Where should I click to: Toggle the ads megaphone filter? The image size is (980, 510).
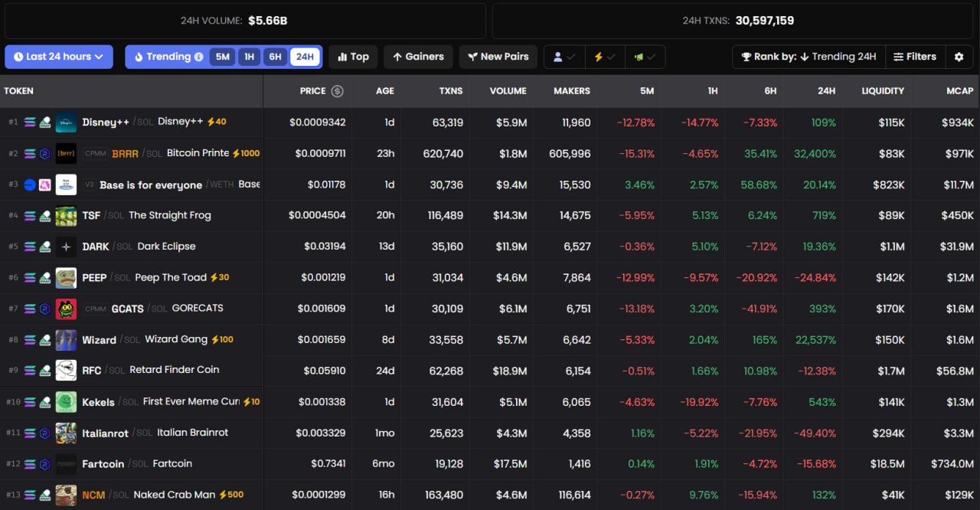click(x=645, y=57)
